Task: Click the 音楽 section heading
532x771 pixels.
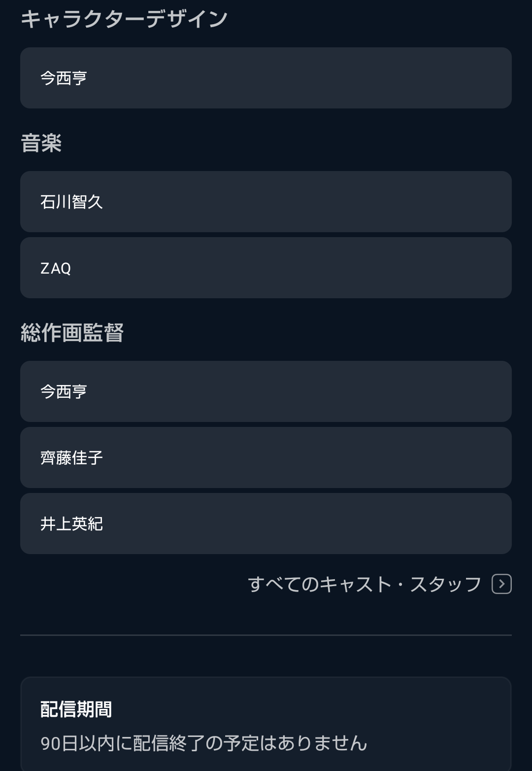Action: 41,143
